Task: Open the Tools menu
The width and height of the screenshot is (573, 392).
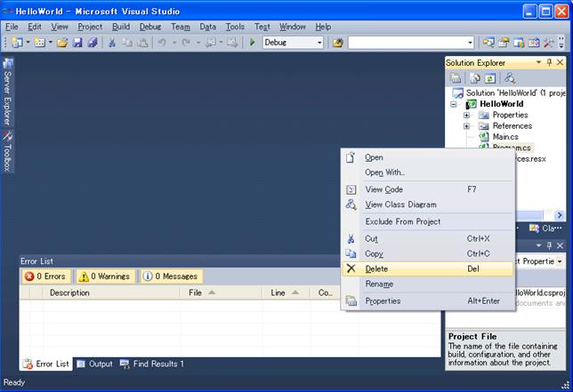Action: tap(235, 27)
